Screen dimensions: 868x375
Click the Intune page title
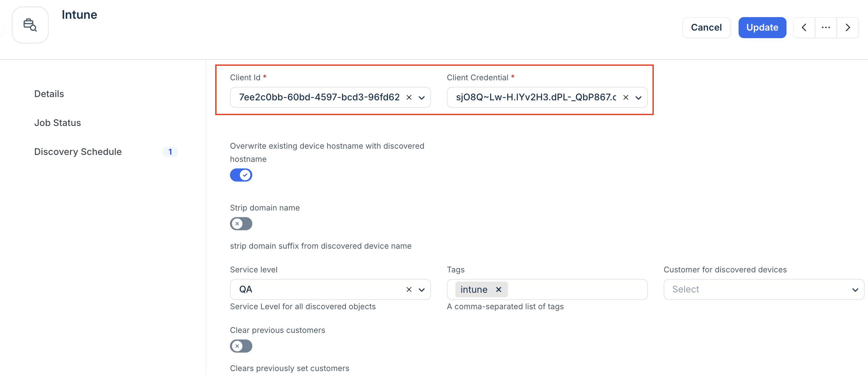click(x=80, y=14)
